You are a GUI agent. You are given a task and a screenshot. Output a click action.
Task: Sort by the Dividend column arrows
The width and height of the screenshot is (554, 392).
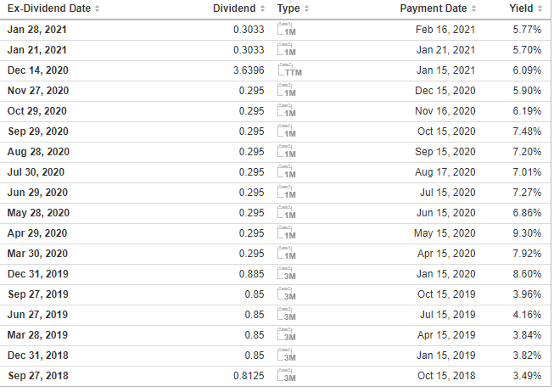tap(262, 8)
